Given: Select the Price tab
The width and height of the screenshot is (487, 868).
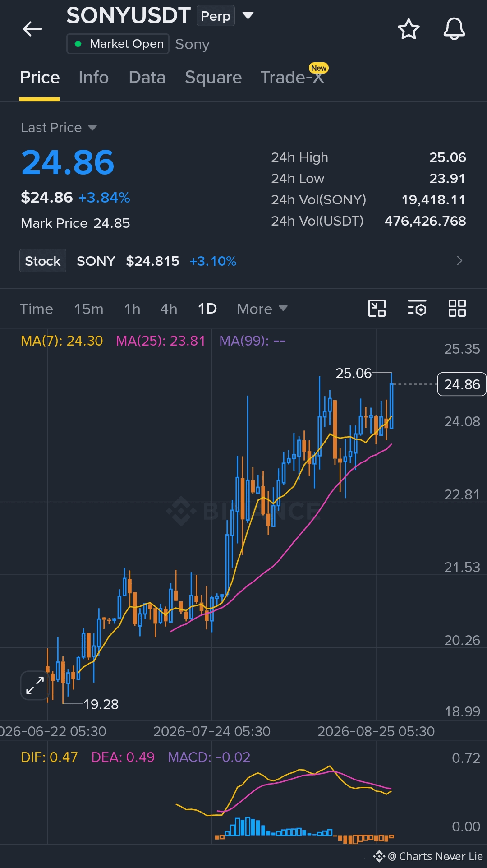Looking at the screenshot, I should [40, 78].
